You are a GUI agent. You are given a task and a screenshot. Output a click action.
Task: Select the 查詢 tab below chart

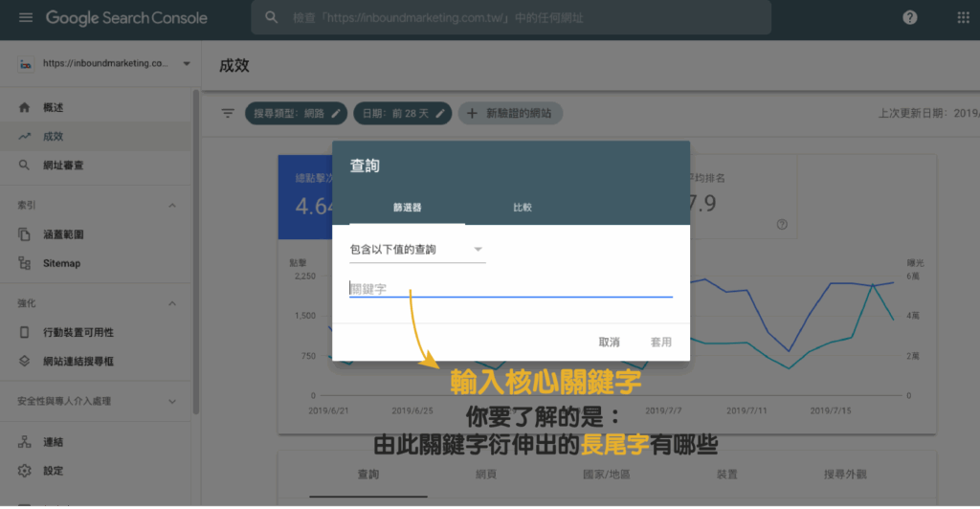pyautogui.click(x=368, y=475)
